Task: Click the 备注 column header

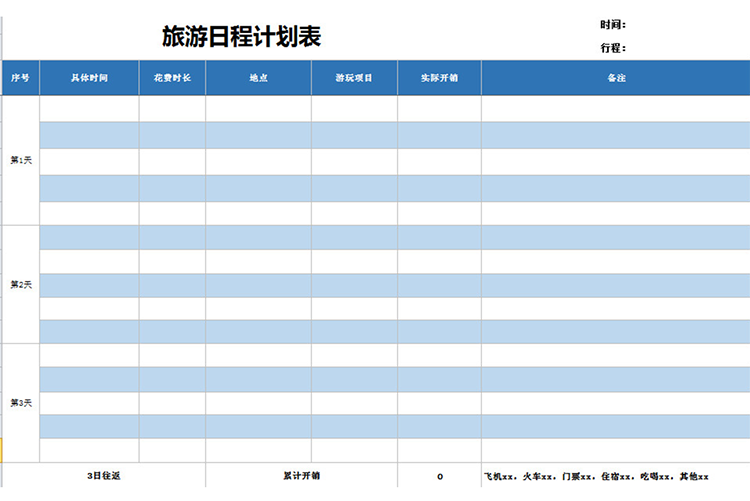Action: point(616,78)
